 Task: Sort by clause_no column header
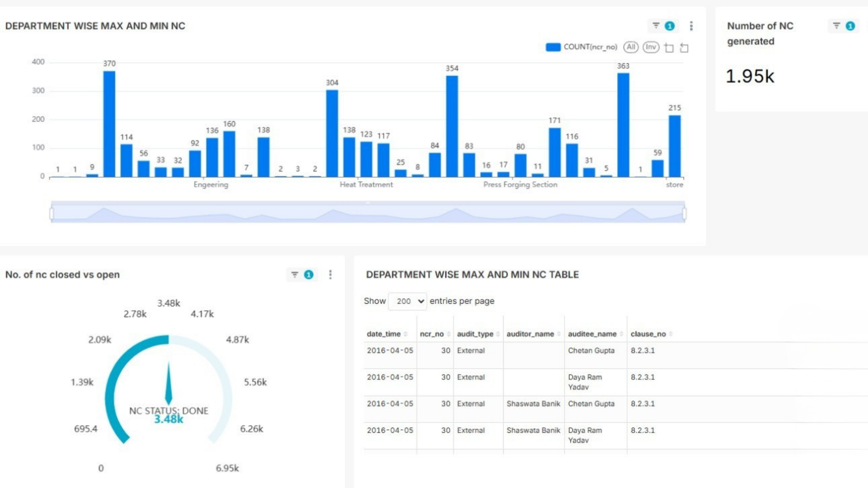point(648,334)
